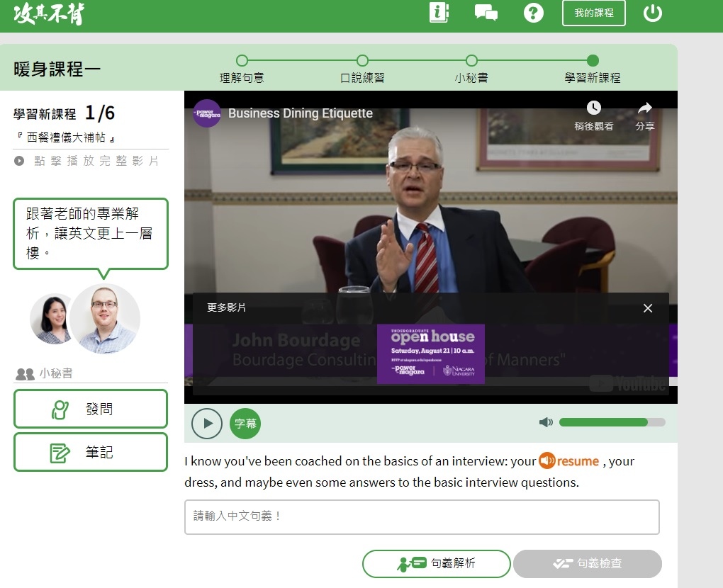Click 點擊播放完整影片 play link
This screenshot has width=723, height=588.
coord(86,161)
